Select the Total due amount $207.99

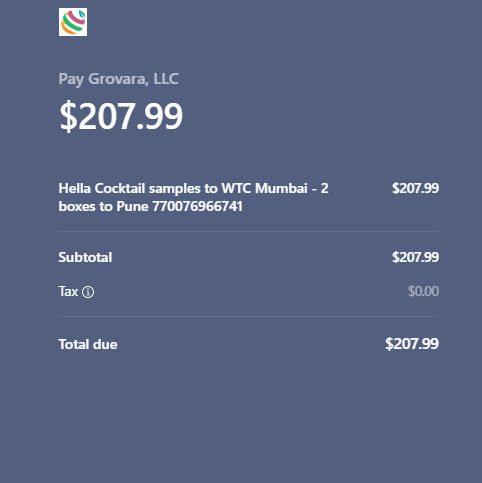click(412, 344)
